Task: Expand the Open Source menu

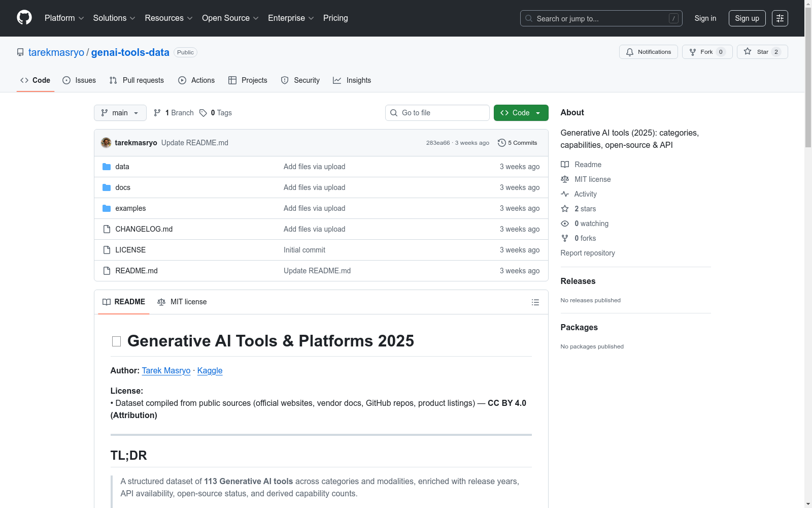Action: (x=230, y=18)
